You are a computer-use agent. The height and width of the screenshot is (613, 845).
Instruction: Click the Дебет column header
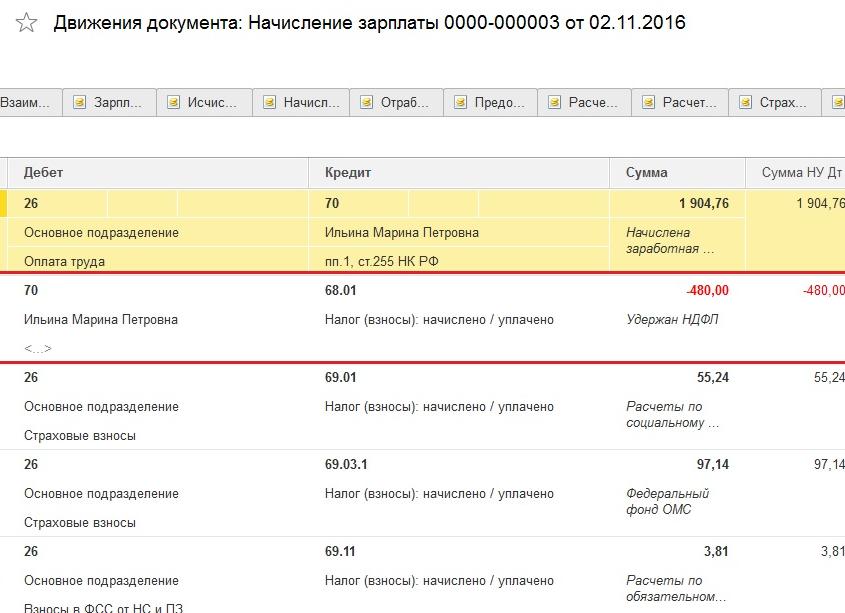[158, 173]
